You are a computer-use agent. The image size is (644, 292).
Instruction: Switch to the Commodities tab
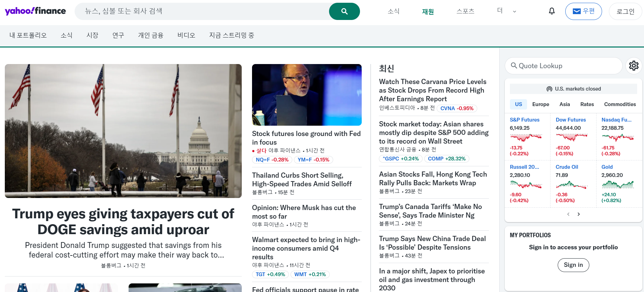[620, 104]
